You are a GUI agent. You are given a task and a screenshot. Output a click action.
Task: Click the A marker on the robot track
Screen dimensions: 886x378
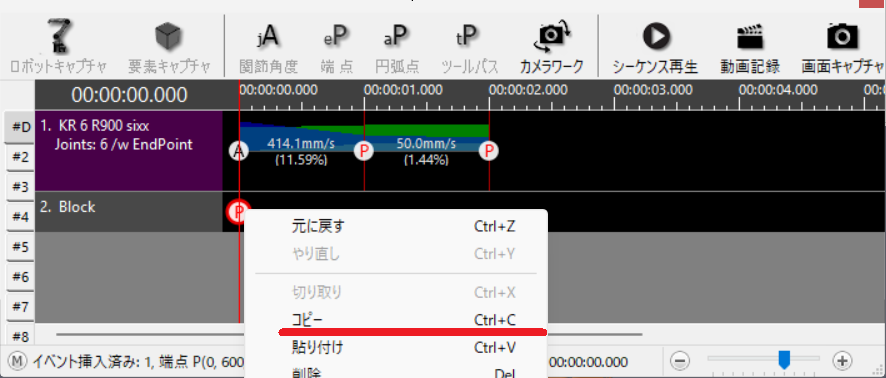coord(239,151)
